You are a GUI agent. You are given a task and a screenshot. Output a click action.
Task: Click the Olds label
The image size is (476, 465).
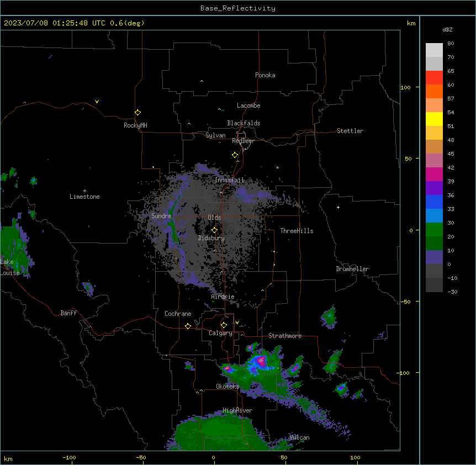click(214, 218)
